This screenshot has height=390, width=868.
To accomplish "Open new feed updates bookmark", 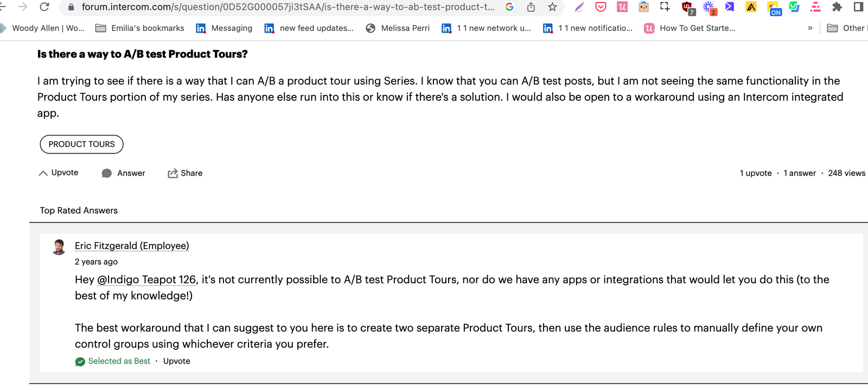I will pyautogui.click(x=309, y=28).
